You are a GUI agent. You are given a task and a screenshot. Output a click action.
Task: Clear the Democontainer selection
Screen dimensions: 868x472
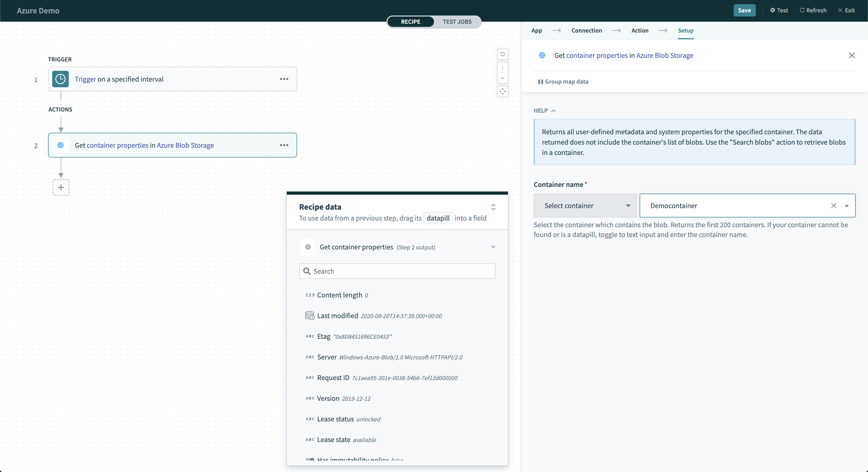click(x=834, y=206)
